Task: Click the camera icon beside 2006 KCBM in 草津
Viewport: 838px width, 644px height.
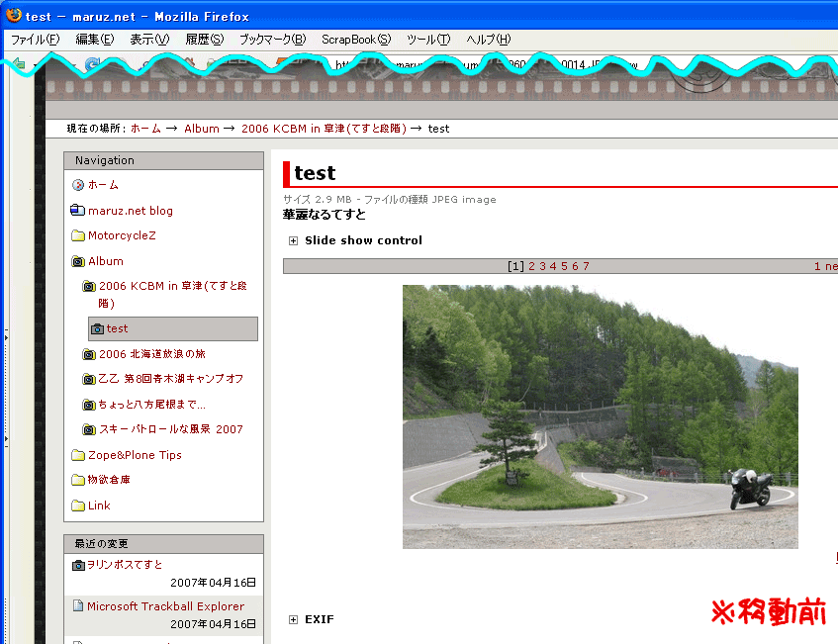Action: coord(89,287)
